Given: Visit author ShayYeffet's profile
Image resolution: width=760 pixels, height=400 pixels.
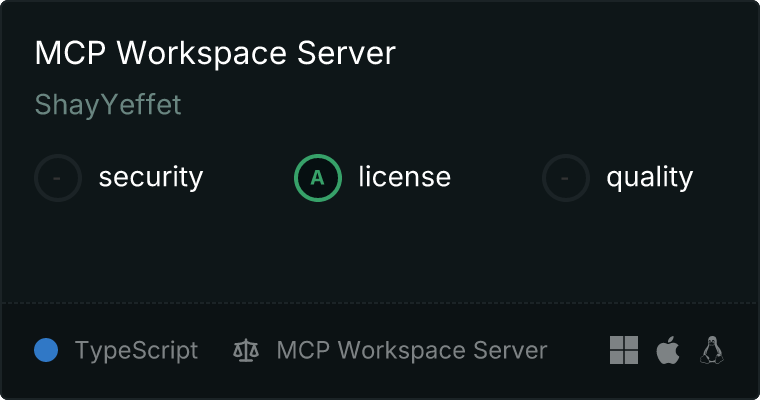Looking at the screenshot, I should click(108, 105).
